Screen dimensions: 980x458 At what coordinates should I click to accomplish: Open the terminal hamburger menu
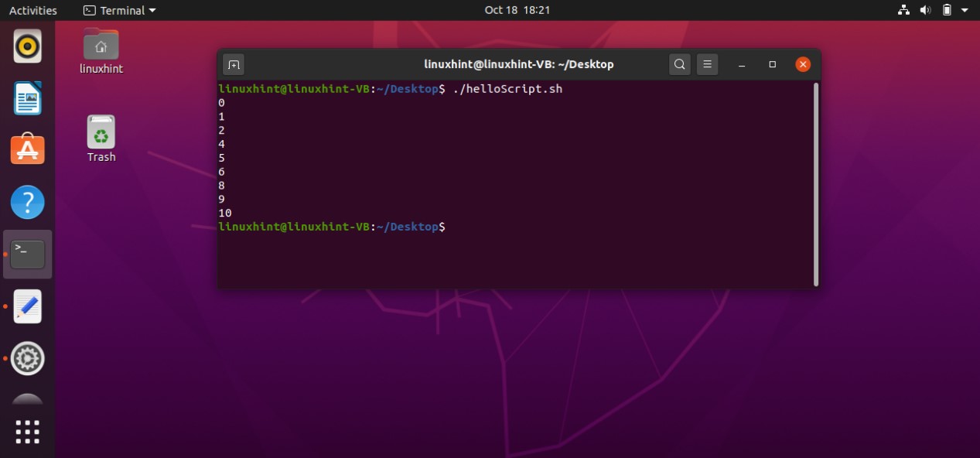707,64
